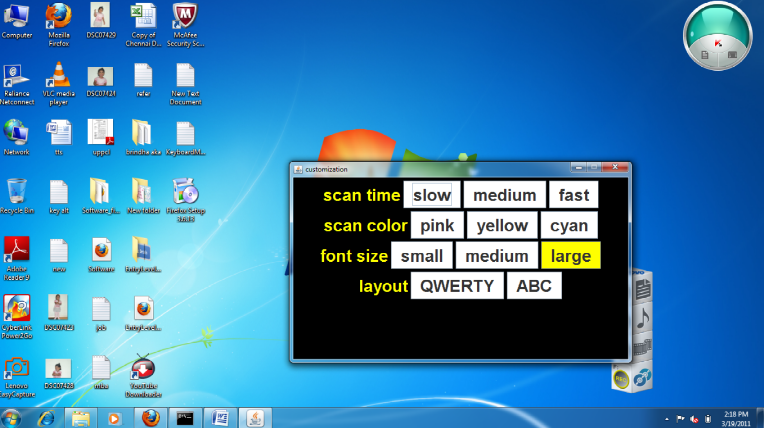
Task: Select Adobe Reader 9 desktop icon
Action: (x=16, y=250)
